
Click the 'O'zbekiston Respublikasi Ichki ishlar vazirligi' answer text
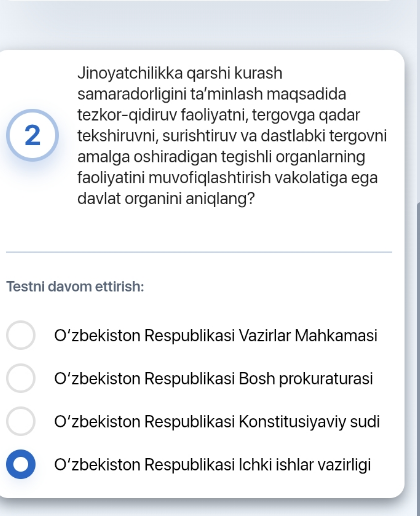[212, 465]
